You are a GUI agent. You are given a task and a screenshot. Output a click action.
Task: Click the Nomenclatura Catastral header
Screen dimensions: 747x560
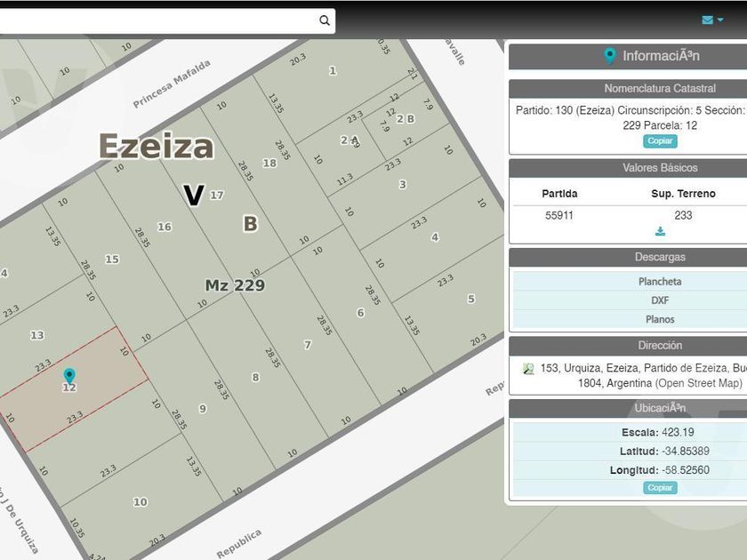click(628, 89)
